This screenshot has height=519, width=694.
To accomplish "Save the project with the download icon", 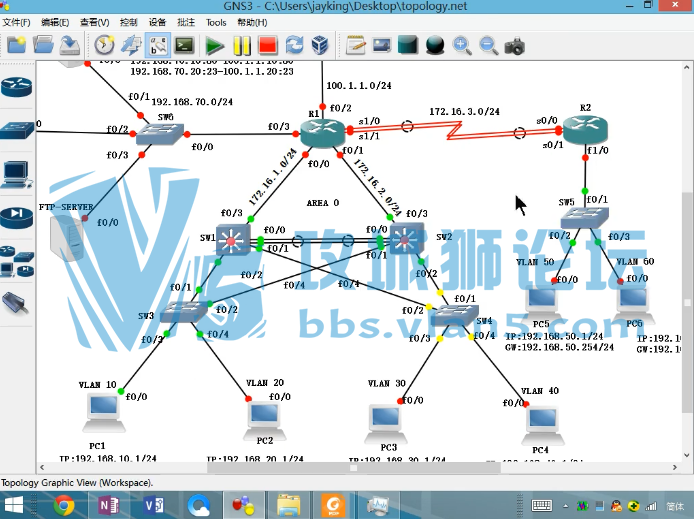I will click(69, 45).
